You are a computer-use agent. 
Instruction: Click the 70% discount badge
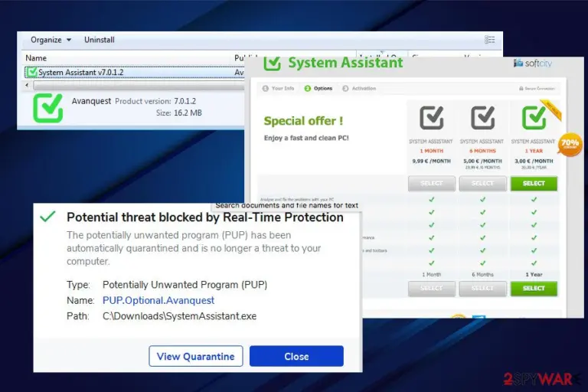tap(570, 144)
